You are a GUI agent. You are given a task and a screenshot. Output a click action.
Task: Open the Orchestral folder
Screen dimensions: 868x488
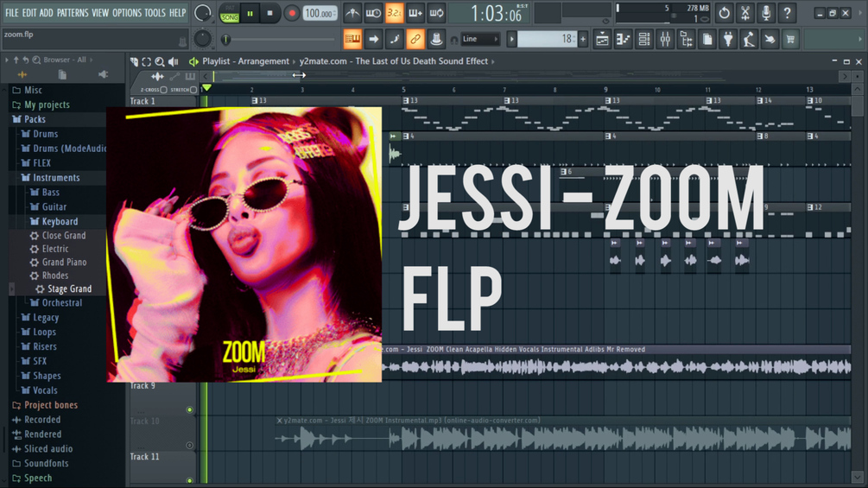tap(61, 303)
